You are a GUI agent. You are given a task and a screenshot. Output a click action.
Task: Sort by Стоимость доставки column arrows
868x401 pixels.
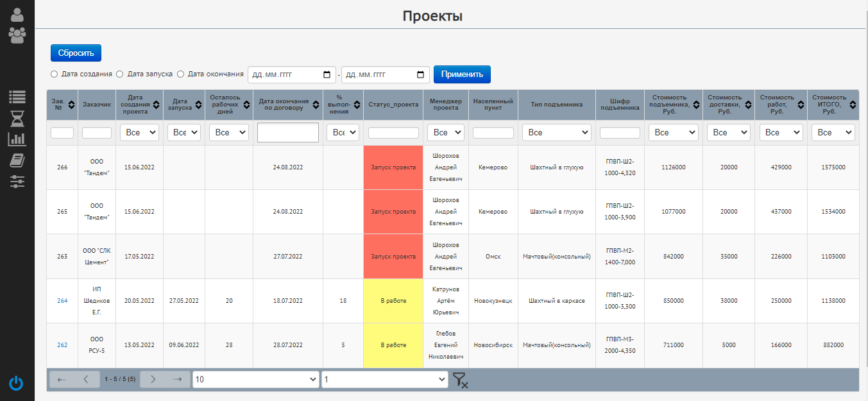click(747, 105)
